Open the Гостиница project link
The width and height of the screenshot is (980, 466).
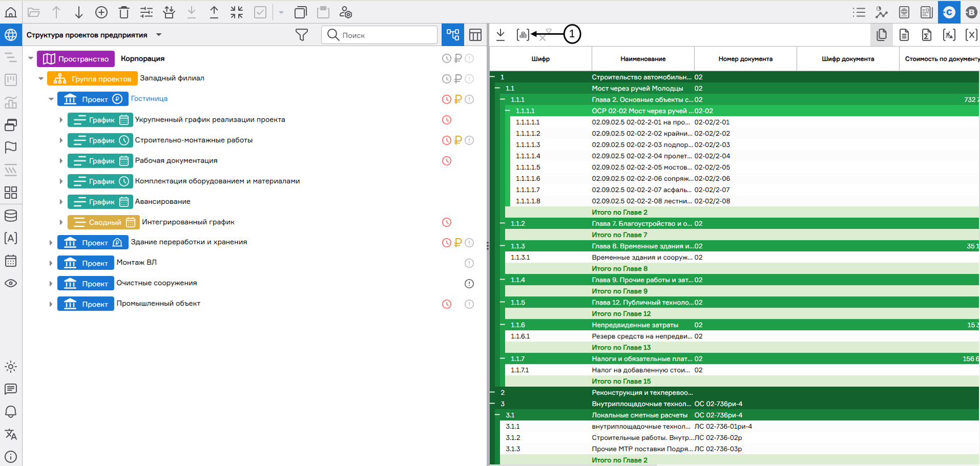[149, 99]
